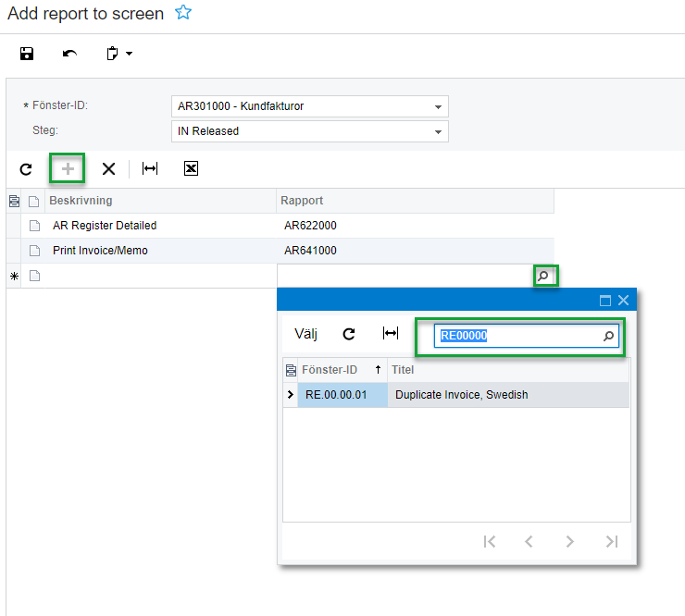The image size is (685, 616).
Task: Sort by Titel column in popup
Action: 508,370
